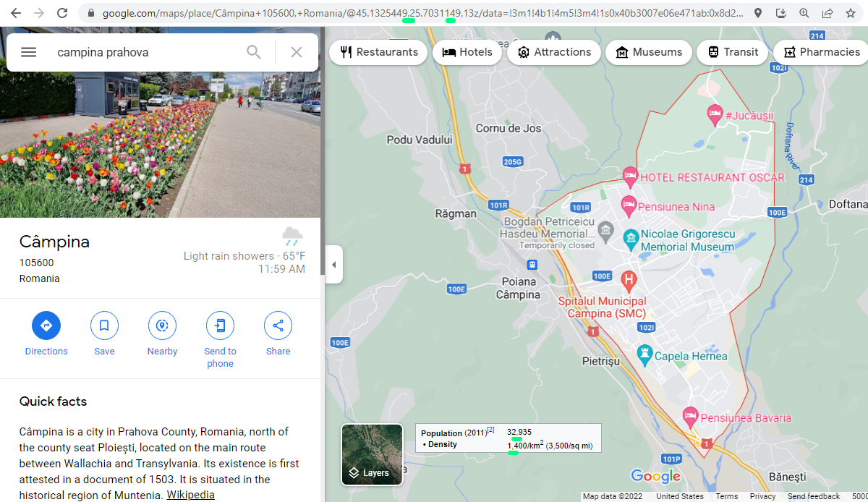The height and width of the screenshot is (502, 868).
Task: Share this place via the Share icon
Action: pyautogui.click(x=278, y=326)
